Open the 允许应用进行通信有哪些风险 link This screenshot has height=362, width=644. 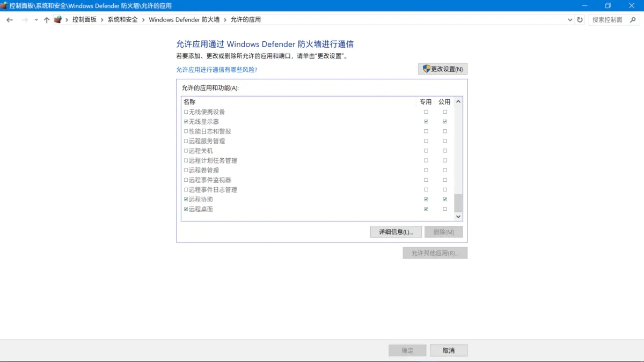217,69
